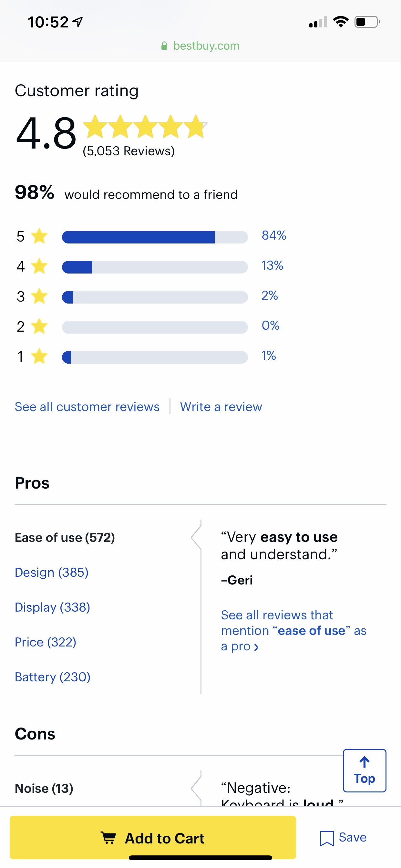Click Write a review link
The width and height of the screenshot is (401, 868).
[221, 407]
